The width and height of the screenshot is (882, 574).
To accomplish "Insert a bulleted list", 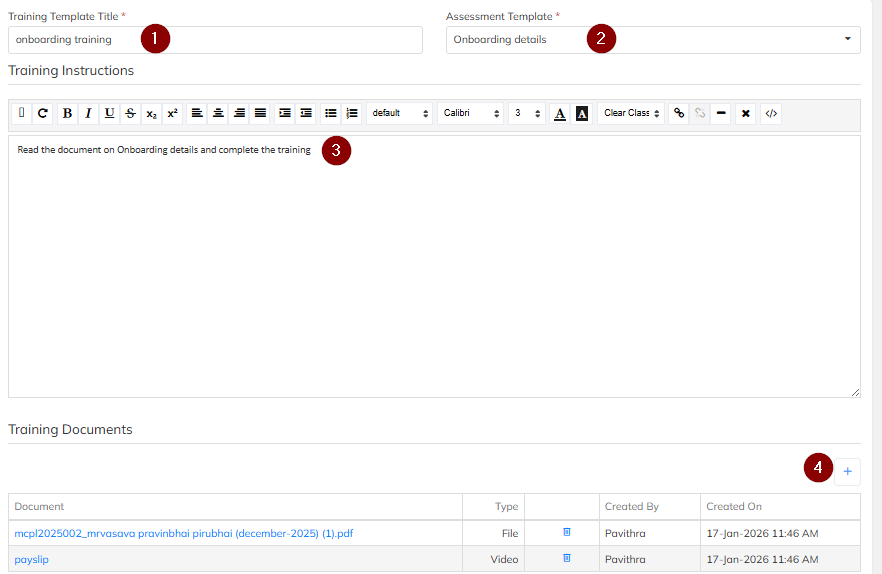I will click(331, 113).
